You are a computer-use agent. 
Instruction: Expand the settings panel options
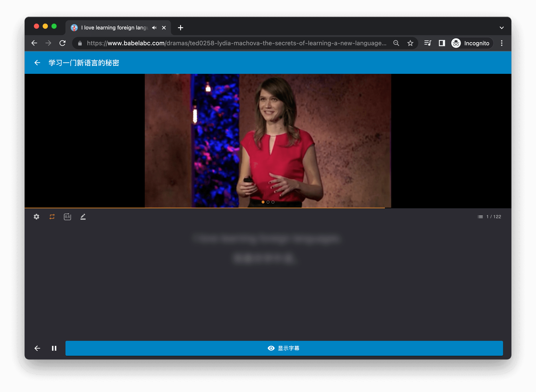37,216
